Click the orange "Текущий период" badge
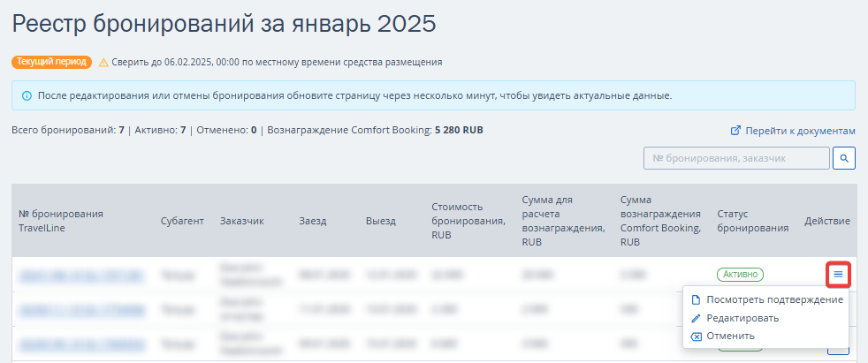The width and height of the screenshot is (868, 363). click(x=51, y=63)
